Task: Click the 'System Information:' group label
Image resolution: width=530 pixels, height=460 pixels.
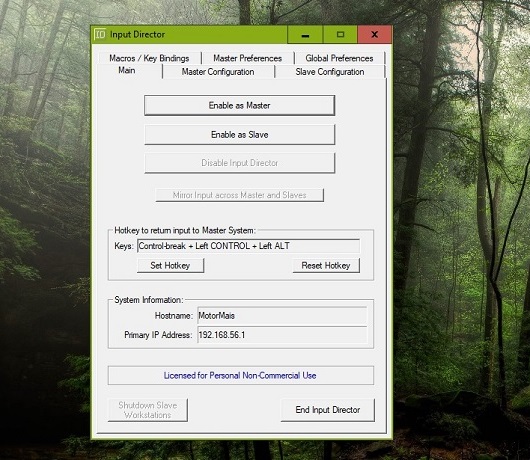Action: tap(149, 300)
